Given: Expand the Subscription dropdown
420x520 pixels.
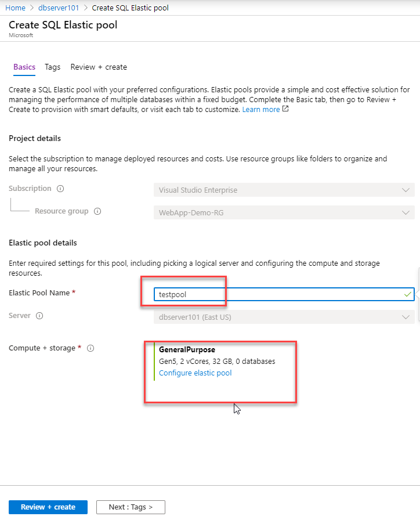Looking at the screenshot, I should [x=284, y=190].
